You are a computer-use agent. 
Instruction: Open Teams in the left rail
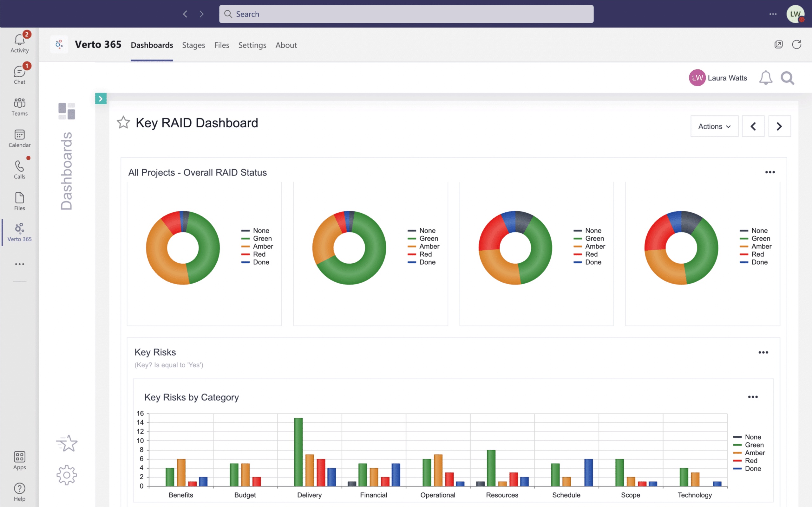[19, 107]
